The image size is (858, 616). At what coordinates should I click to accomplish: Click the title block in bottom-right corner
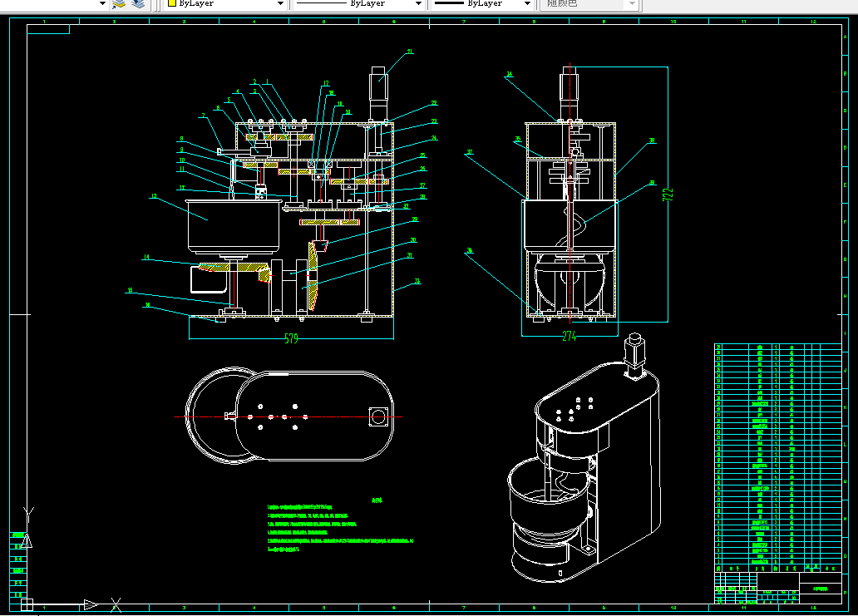777,588
